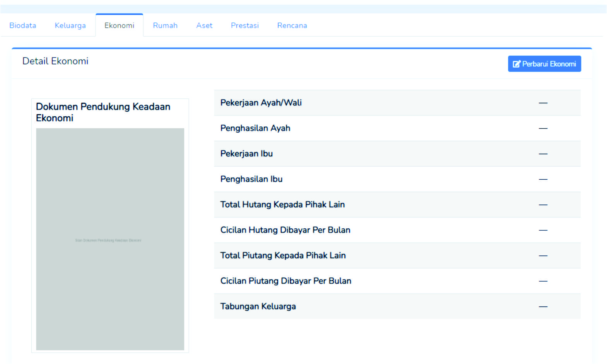The height and width of the screenshot is (364, 607).
Task: Open the supporting economy document thumbnail
Action: coord(110,239)
